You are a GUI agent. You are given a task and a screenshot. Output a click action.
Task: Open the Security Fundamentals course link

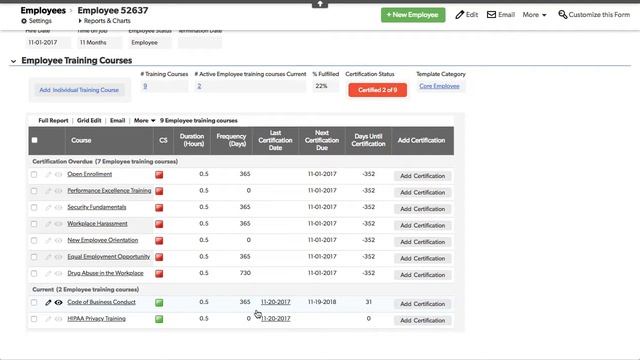[97, 207]
